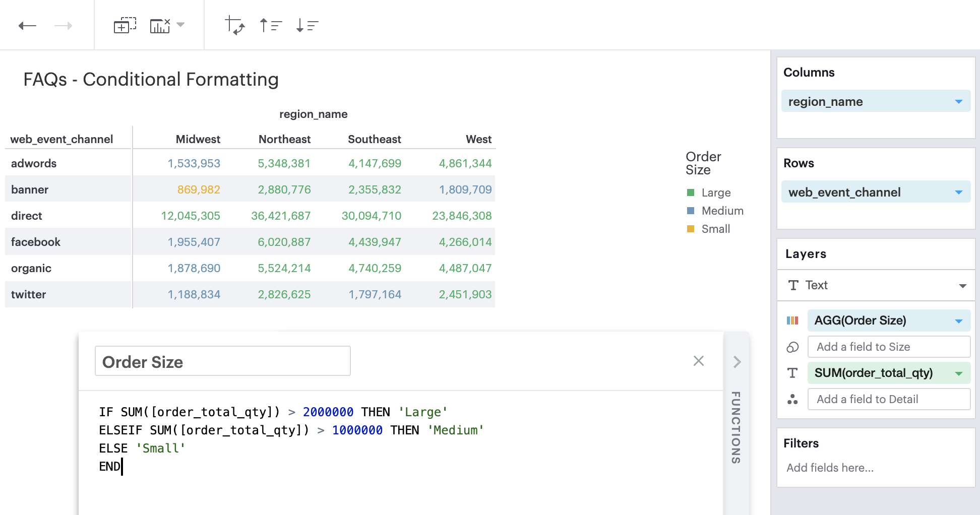The height and width of the screenshot is (515, 980).
Task: Open region_name pill dropdown
Action: tap(958, 102)
